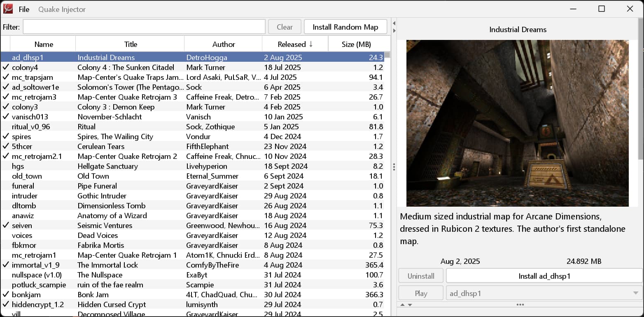644x317 pixels.
Task: Click the left-pointing split pane collapse arrow
Action: coord(394,23)
